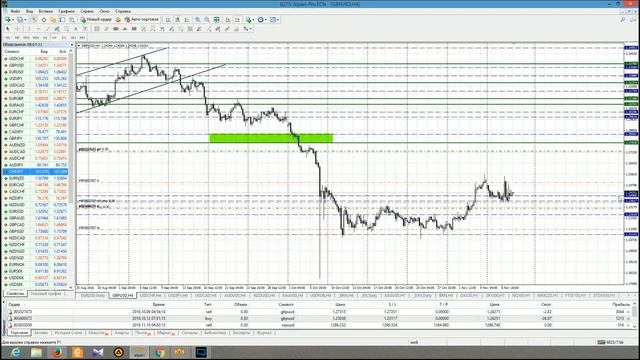Click the tile windows grid icon
Viewport: 640px width, 360px height.
pos(216,20)
